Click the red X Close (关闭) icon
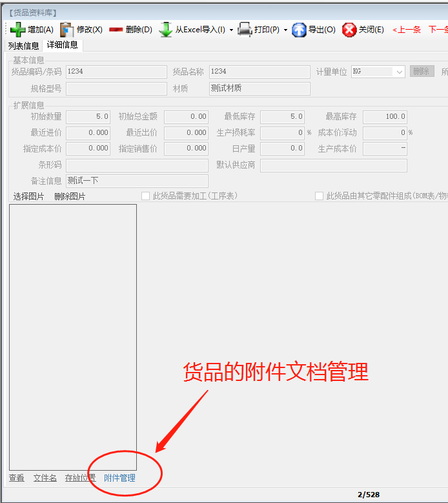The image size is (448, 503). (349, 30)
